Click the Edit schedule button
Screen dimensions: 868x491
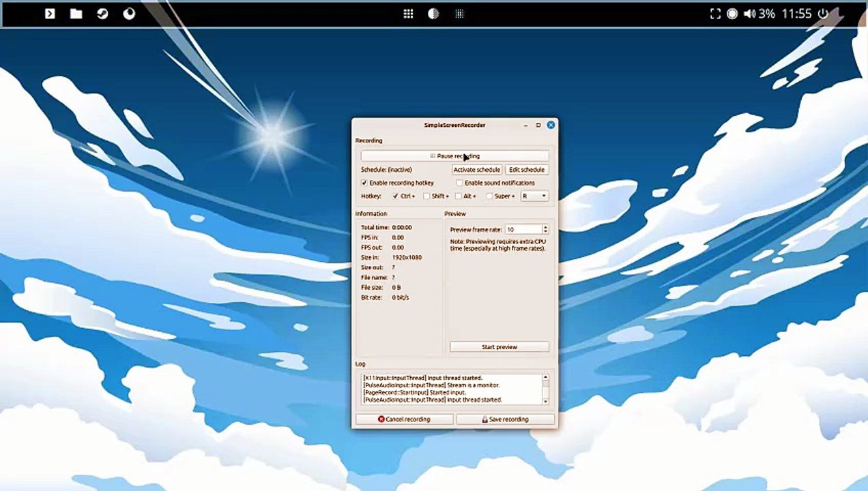527,170
